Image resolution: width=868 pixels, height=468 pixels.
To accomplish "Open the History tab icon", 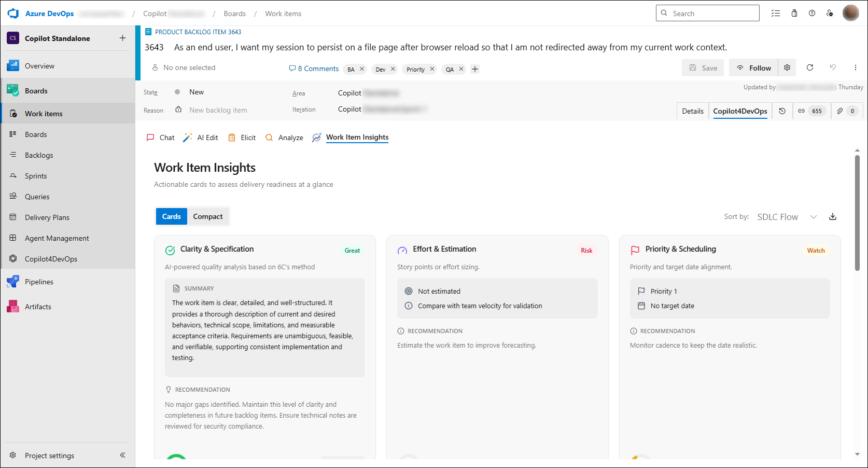I will (782, 111).
